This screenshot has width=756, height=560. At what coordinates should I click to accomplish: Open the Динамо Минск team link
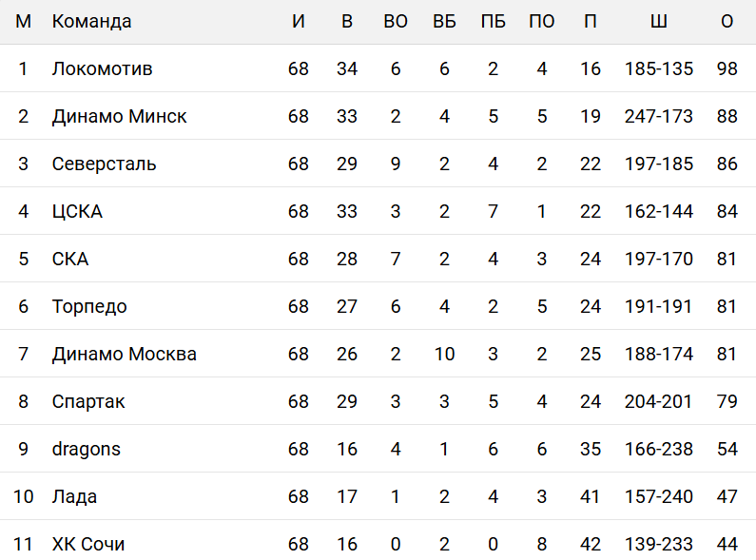119,116
